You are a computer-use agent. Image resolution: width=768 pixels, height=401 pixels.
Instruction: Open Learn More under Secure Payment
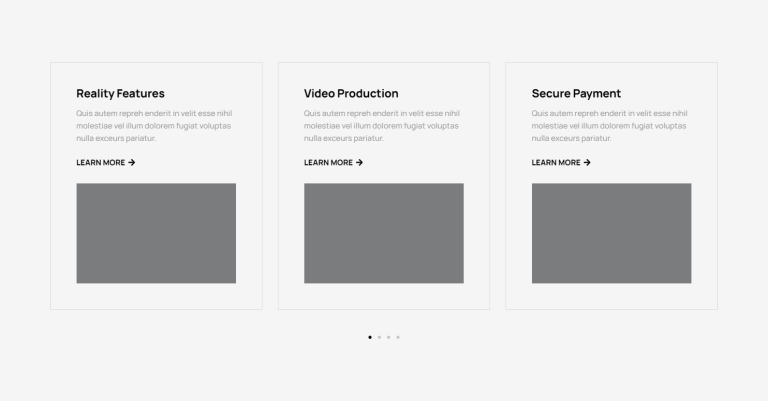pyautogui.click(x=556, y=163)
